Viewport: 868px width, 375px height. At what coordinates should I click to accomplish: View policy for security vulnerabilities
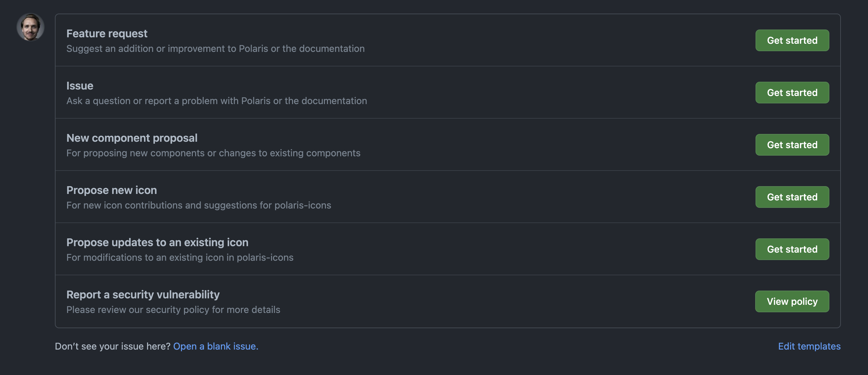[792, 301]
